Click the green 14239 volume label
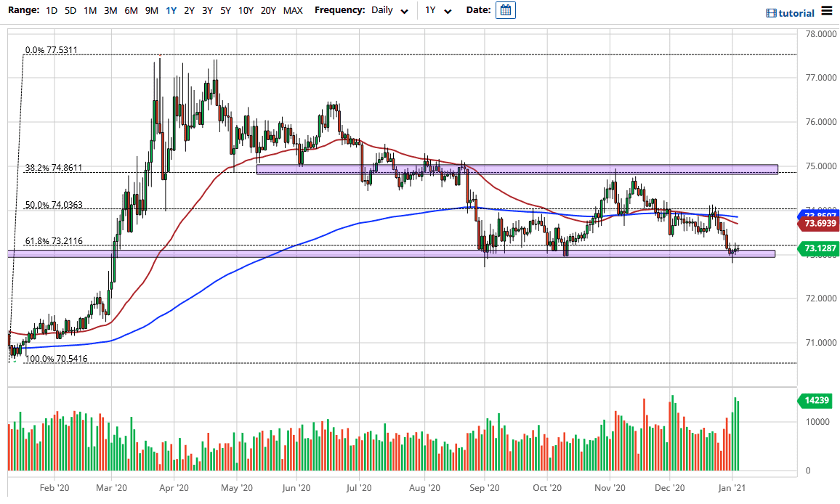The image size is (840, 504). click(815, 400)
